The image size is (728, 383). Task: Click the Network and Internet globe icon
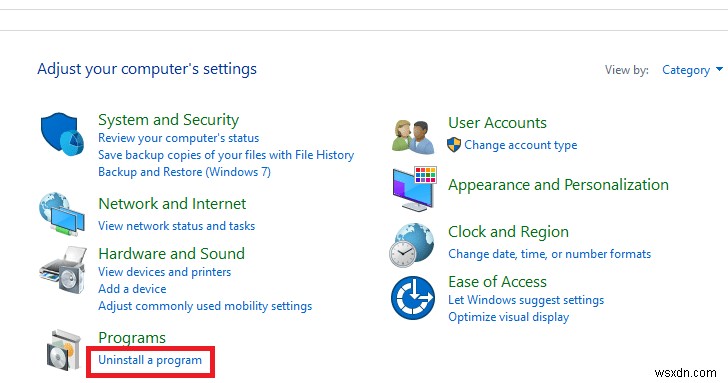(x=62, y=214)
